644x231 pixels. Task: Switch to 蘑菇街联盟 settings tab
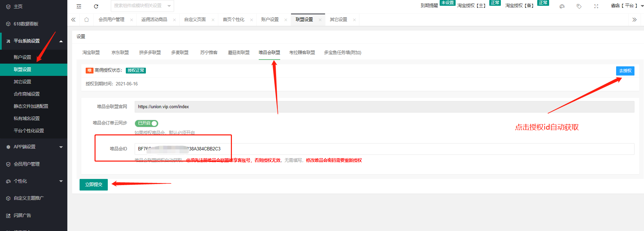pos(239,52)
